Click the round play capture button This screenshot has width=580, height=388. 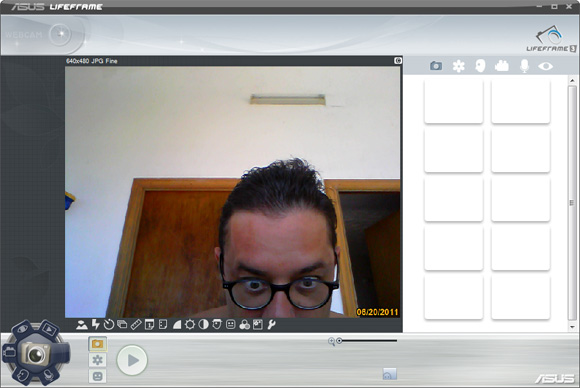[132, 360]
